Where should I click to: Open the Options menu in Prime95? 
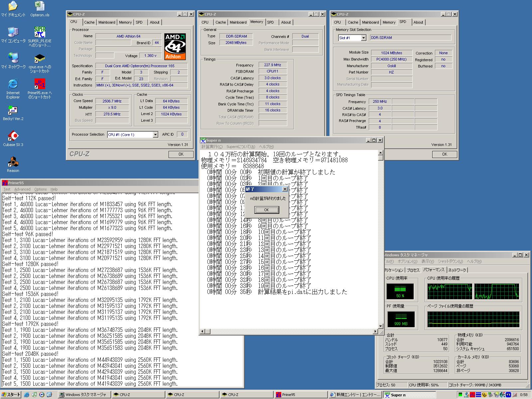pos(41,189)
